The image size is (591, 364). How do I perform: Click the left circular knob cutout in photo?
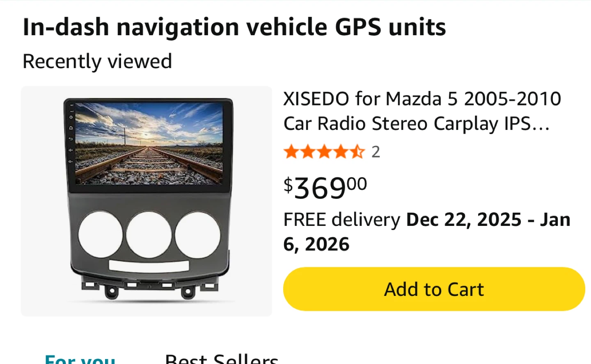click(100, 235)
